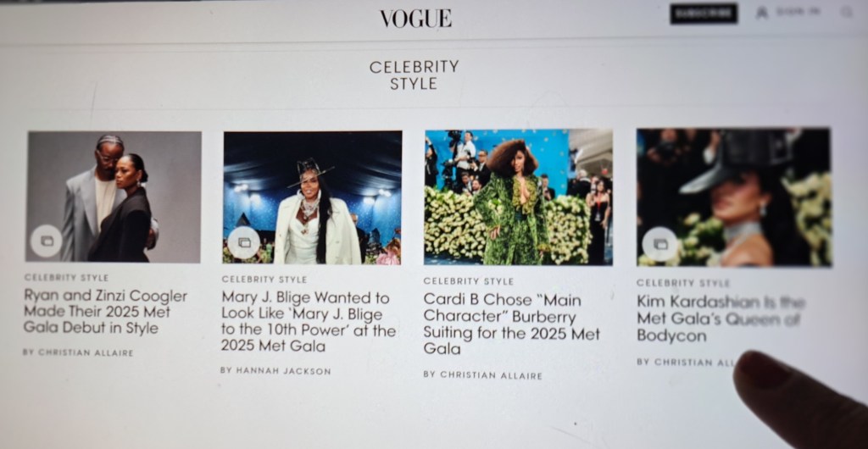The height and width of the screenshot is (449, 868).
Task: Click the black Subscribe button
Action: pos(704,14)
